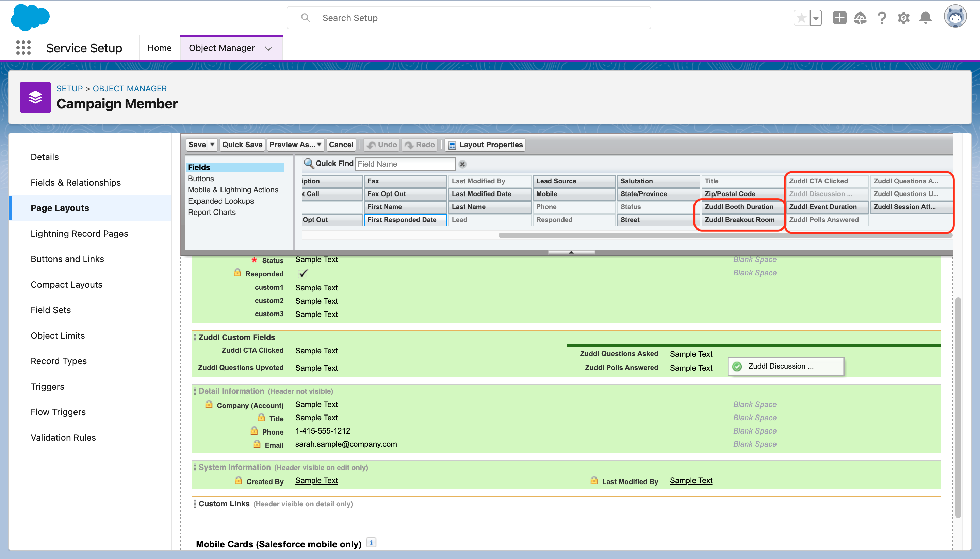Open the notifications bell
The image size is (980, 559).
pyautogui.click(x=926, y=18)
